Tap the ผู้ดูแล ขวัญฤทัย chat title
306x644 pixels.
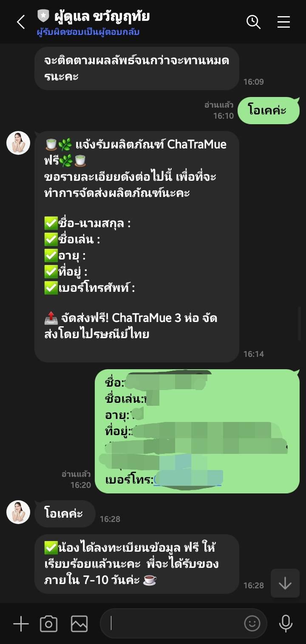102,17
